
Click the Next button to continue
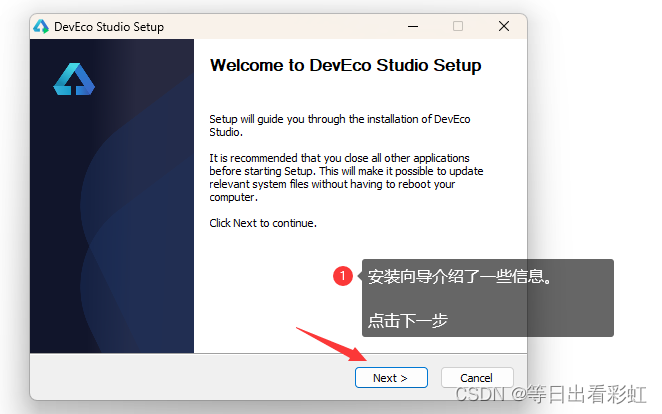click(x=391, y=377)
